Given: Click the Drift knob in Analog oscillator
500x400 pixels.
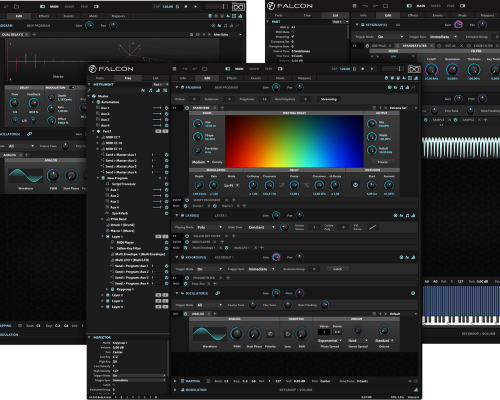Looking at the screenshot, I should 302,334.
